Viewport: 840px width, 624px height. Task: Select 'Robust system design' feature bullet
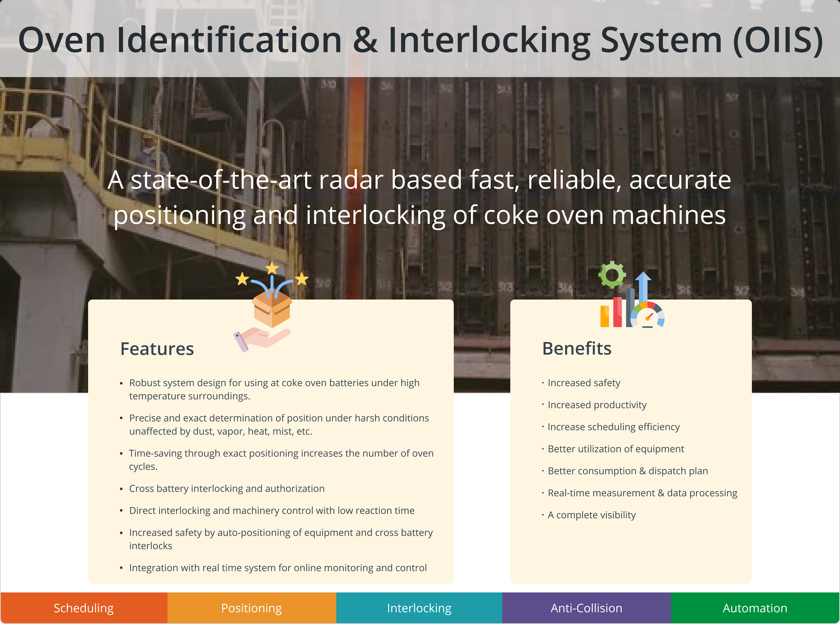tap(274, 389)
